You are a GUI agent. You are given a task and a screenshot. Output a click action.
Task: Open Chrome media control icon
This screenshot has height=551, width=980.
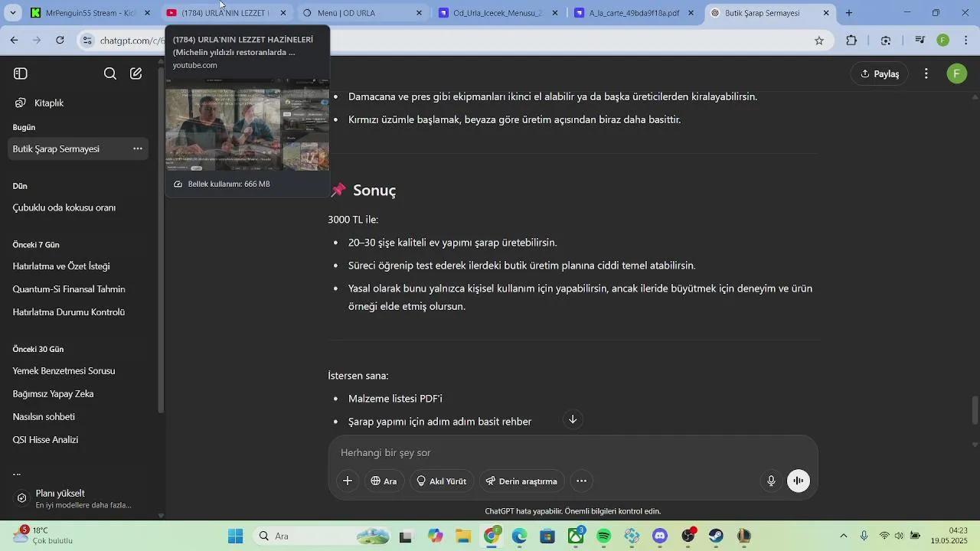tap(920, 41)
